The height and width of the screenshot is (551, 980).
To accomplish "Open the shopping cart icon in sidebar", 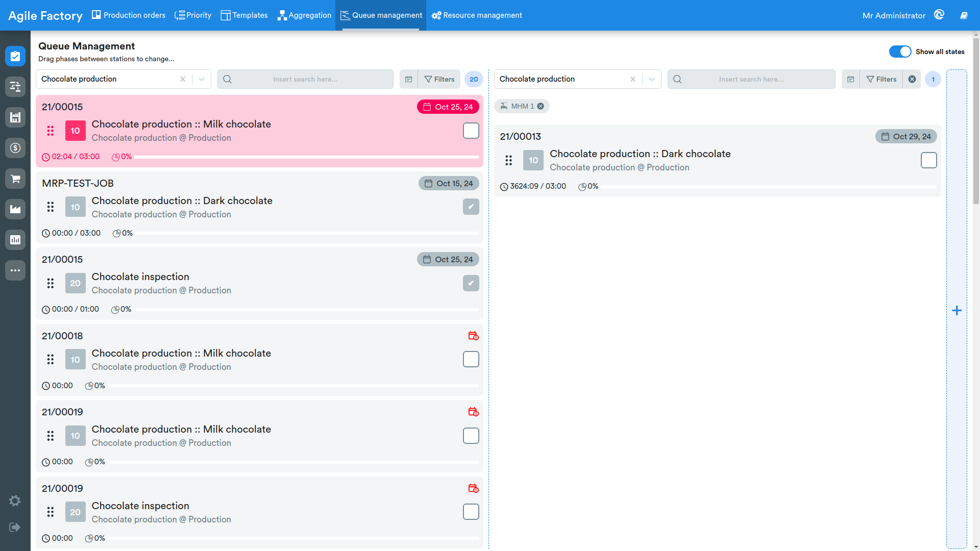I will click(15, 179).
